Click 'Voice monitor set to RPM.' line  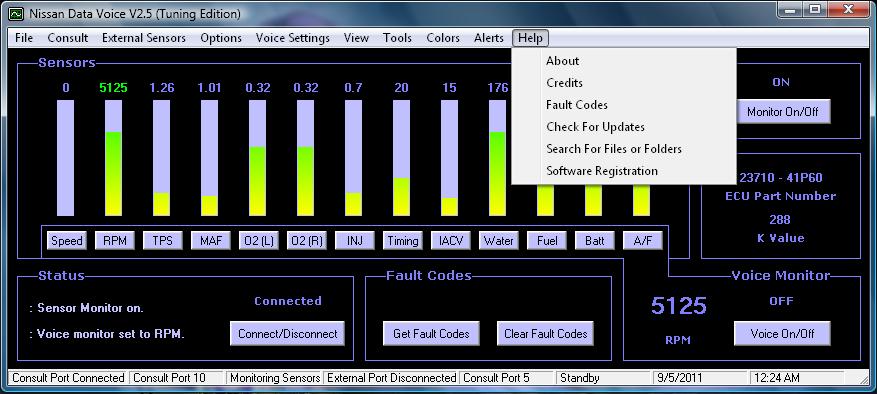107,334
